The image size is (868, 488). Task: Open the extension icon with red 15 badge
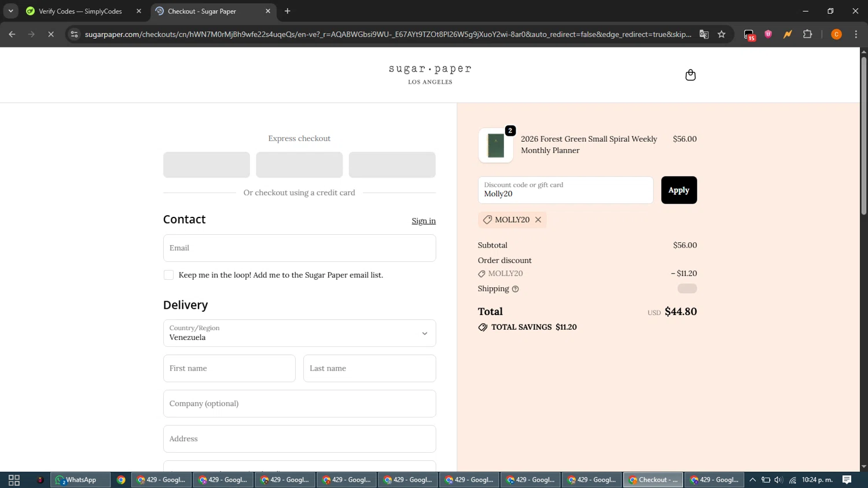[x=749, y=35]
